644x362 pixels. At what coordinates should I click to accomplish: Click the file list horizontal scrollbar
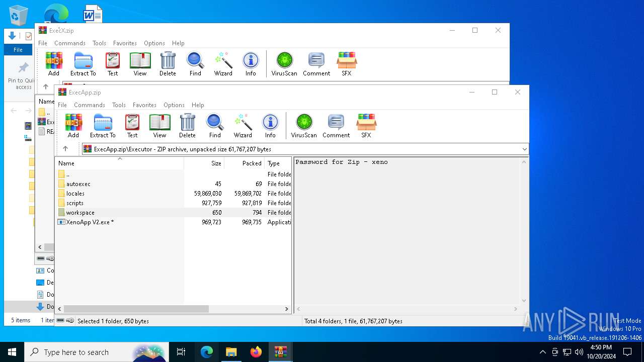coord(136,309)
